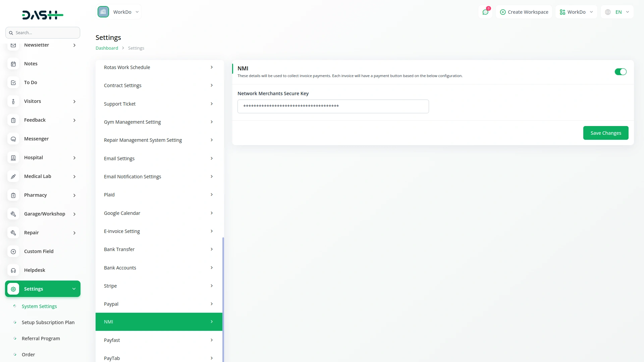Open Setup Subscription Plan submenu item
The width and height of the screenshot is (644, 362).
pos(48,322)
